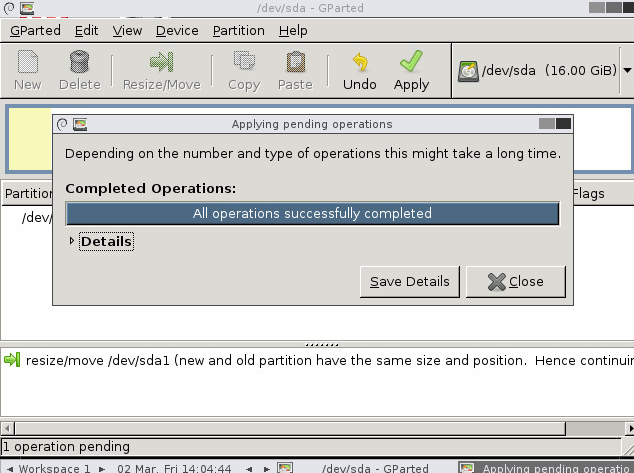Click the Partition column header

28,194
